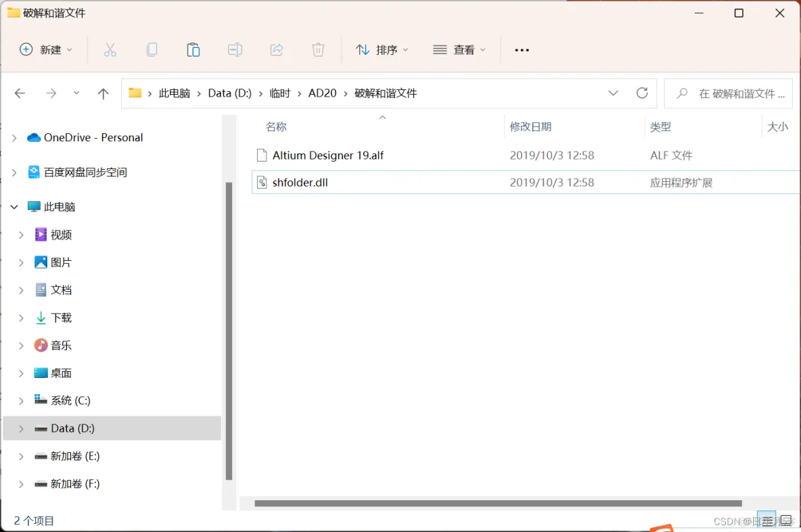The image size is (801, 532).
Task: Click the 应用程序扩展 type cell
Action: [681, 183]
